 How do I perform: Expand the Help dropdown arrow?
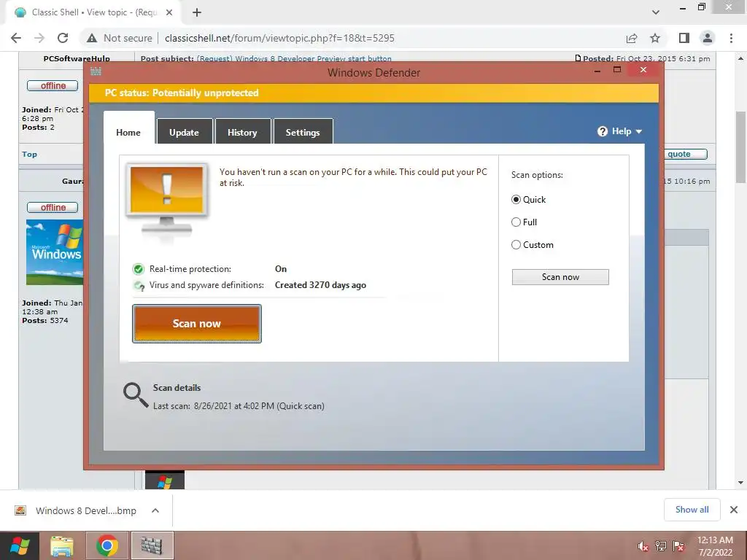click(x=639, y=131)
